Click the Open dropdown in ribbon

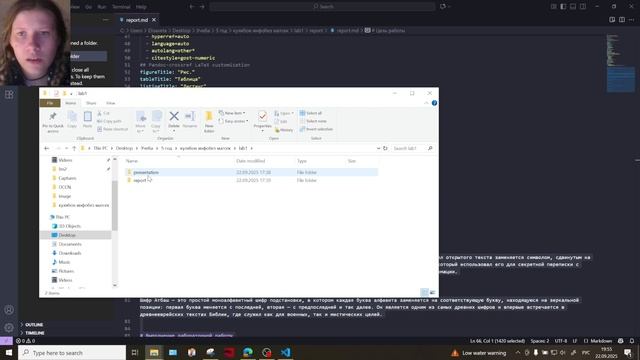284,113
